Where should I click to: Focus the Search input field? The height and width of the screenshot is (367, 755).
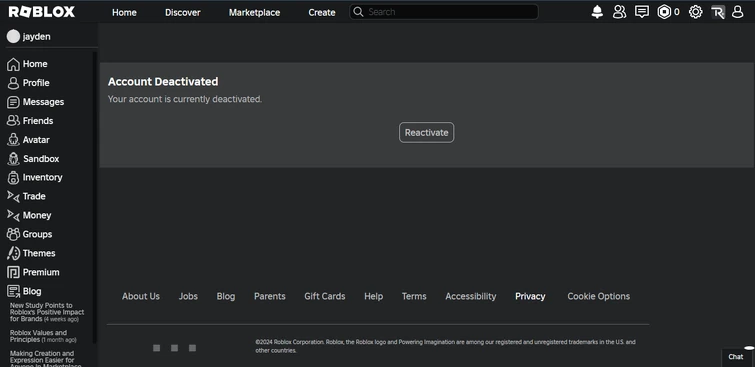click(443, 12)
